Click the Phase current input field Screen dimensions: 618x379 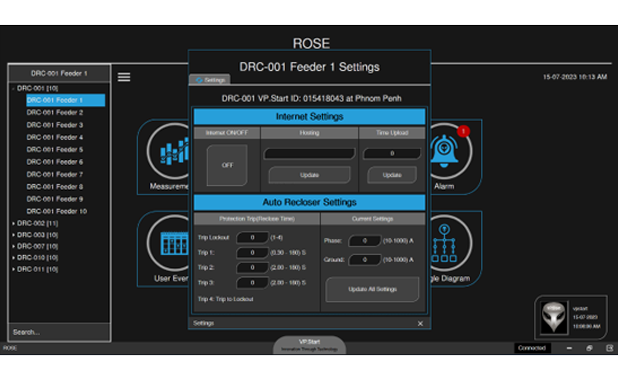(365, 240)
